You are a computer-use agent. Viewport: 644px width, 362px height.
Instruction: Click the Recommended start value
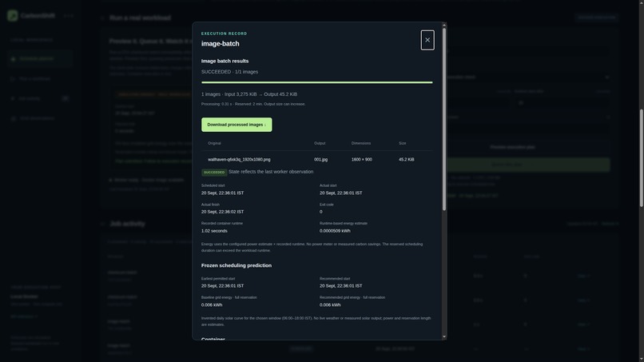[341, 285]
